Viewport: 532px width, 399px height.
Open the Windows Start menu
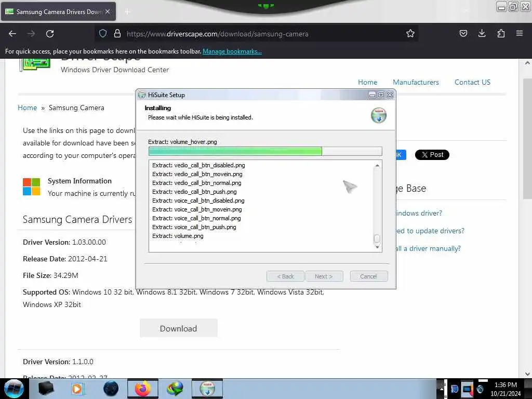(x=14, y=389)
